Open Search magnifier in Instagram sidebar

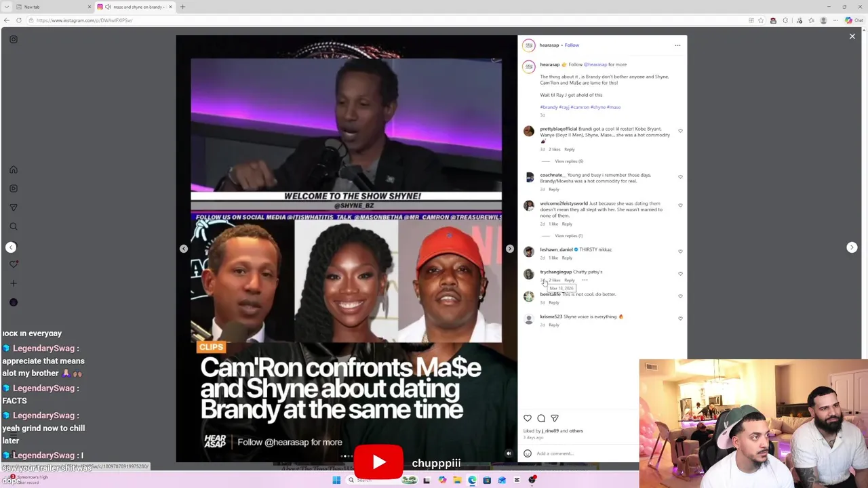pyautogui.click(x=14, y=226)
